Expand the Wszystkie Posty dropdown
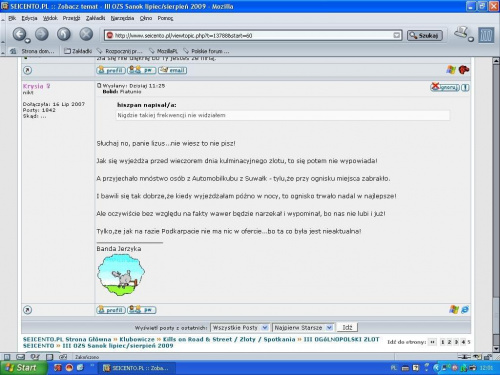The image size is (500, 375). (x=240, y=328)
